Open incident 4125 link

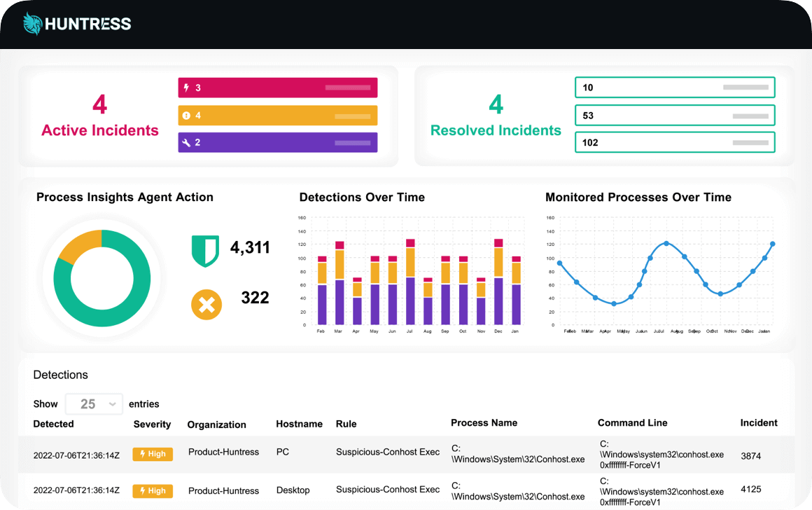pos(751,489)
